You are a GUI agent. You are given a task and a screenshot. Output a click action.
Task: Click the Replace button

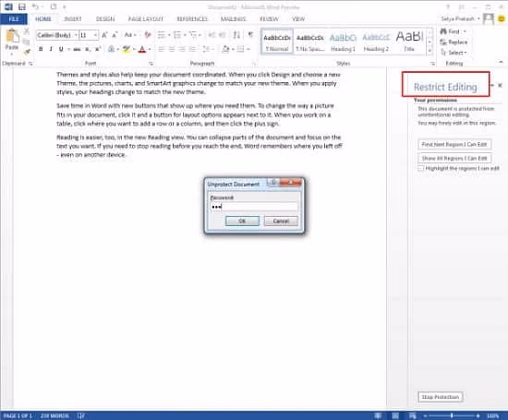(454, 42)
